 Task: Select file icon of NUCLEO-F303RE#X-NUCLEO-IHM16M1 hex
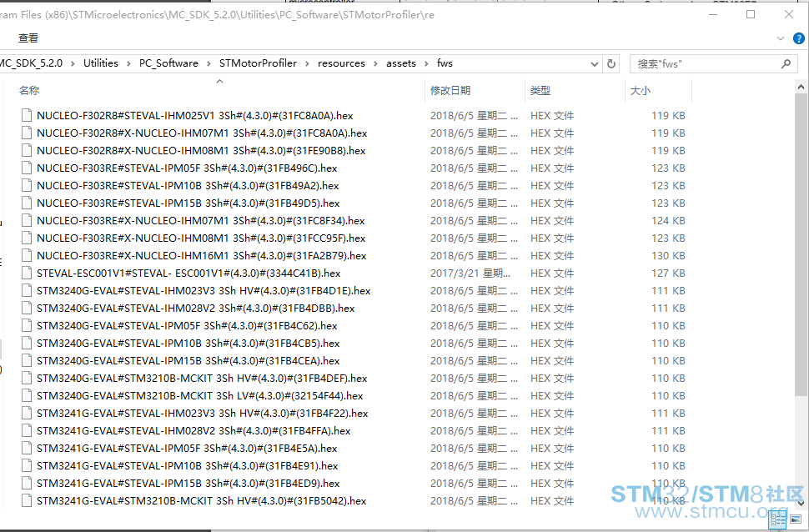(x=27, y=255)
